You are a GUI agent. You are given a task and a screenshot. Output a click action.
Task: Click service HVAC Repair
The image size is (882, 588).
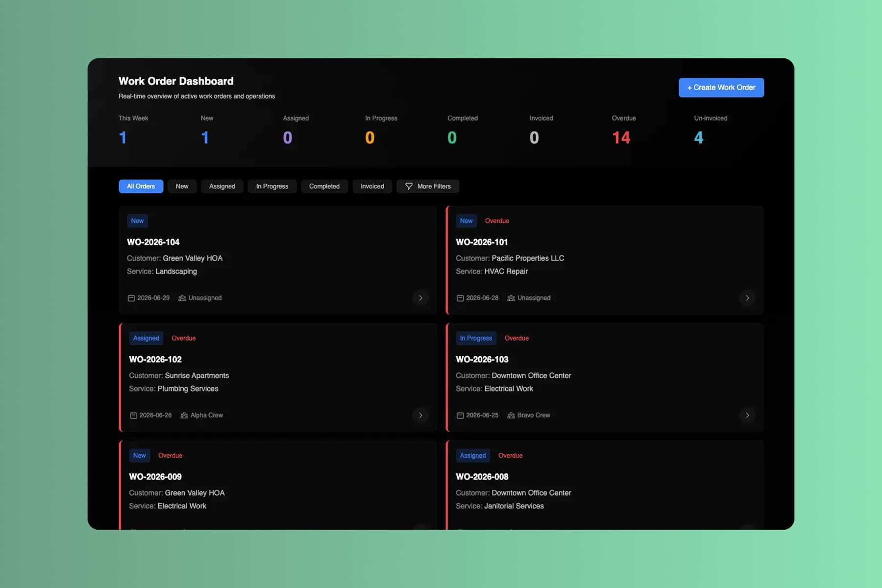pos(506,271)
